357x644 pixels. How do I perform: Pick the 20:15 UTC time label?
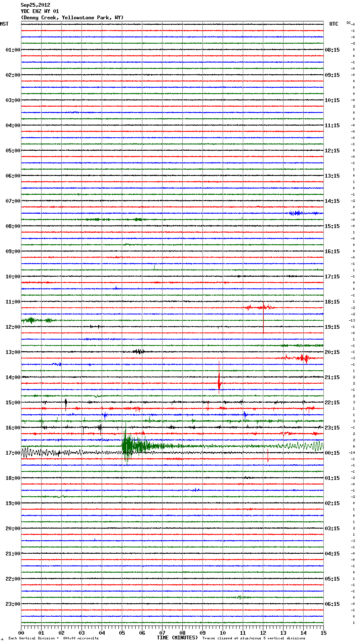[x=332, y=352]
